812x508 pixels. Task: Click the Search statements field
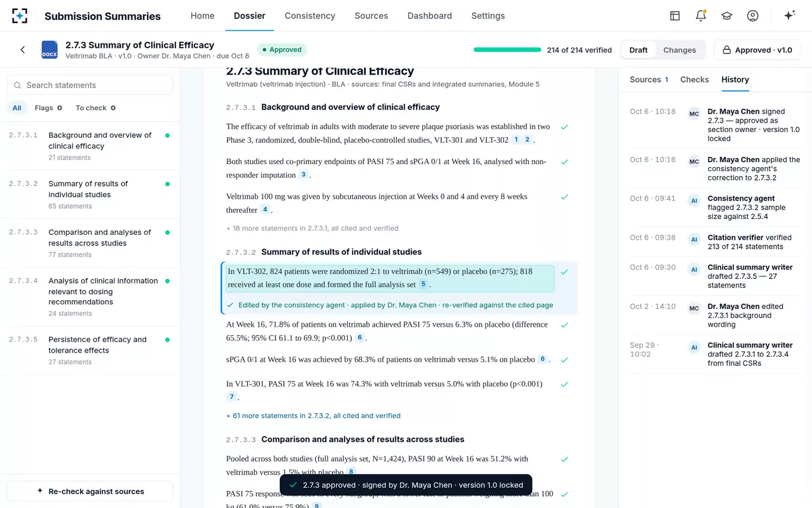(90, 85)
